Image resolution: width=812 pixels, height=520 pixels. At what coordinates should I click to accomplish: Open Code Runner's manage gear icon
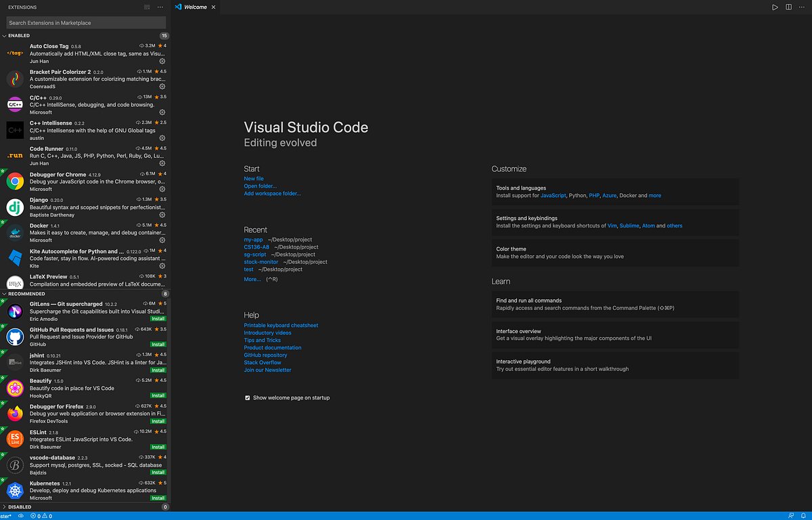click(x=161, y=164)
